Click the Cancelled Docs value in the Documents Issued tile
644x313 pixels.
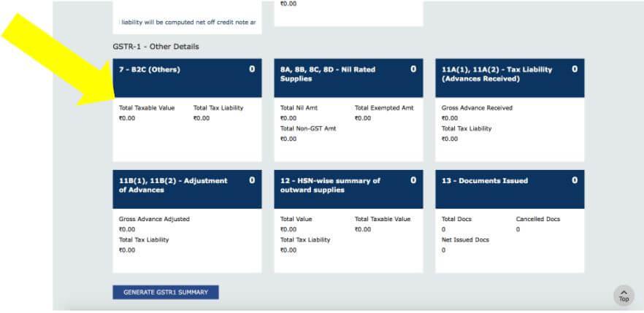click(518, 230)
